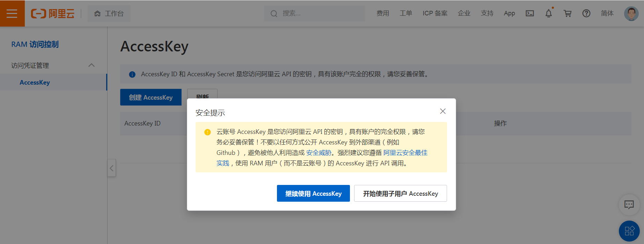
Task: Click the 安全提示 dialog title
Action: point(210,113)
